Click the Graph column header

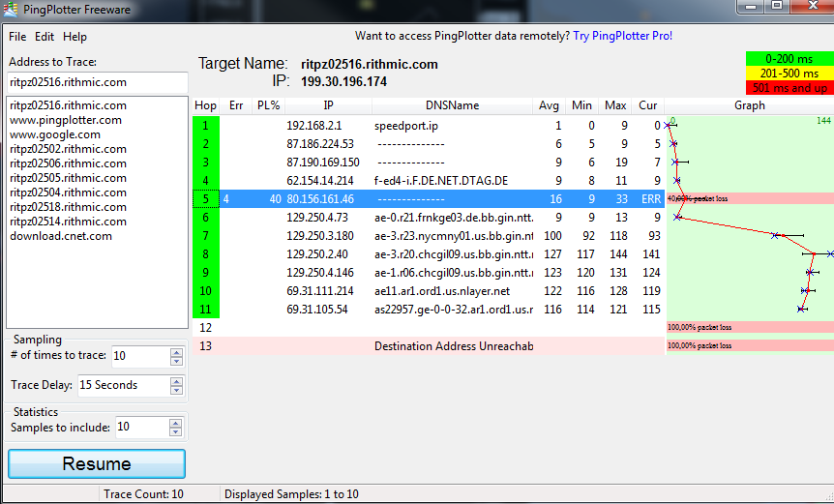point(750,105)
